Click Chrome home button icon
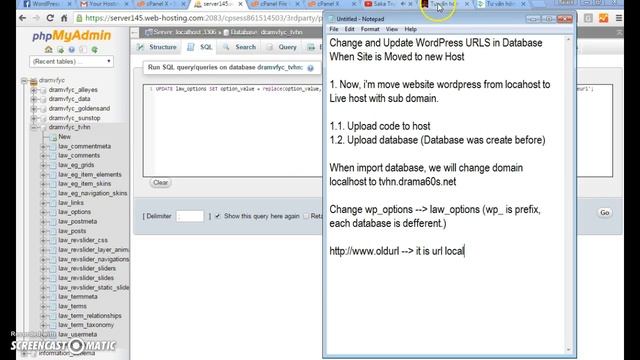Image resolution: width=640 pixels, height=360 pixels. pyautogui.click(x=64, y=18)
